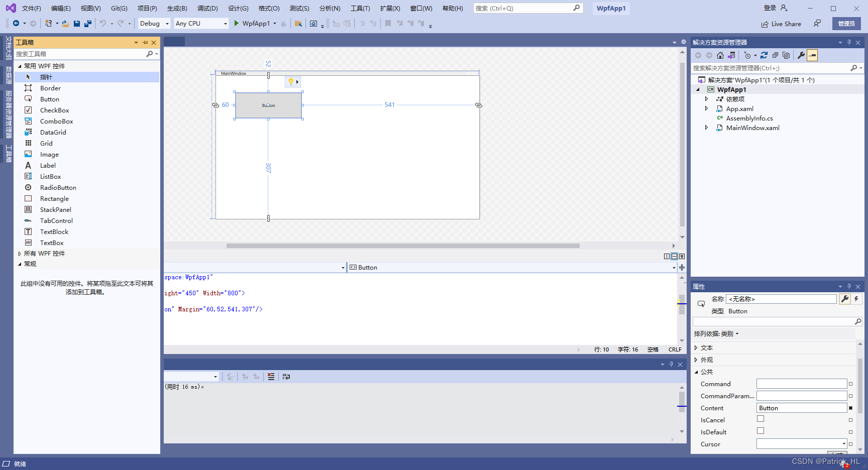Image resolution: width=868 pixels, height=470 pixels.
Task: Toggle the IsDefault checkbox
Action: 761,431
